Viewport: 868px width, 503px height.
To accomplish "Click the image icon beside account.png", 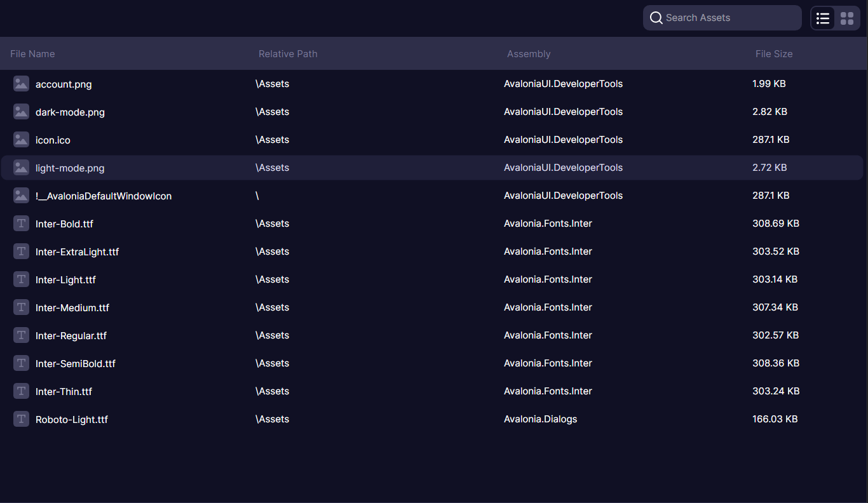I will click(x=21, y=83).
